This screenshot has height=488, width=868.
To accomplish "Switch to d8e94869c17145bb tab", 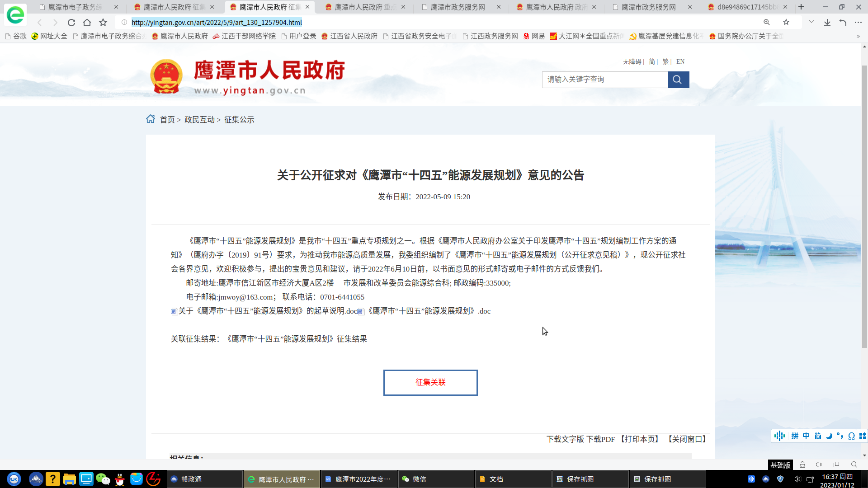I will click(747, 7).
